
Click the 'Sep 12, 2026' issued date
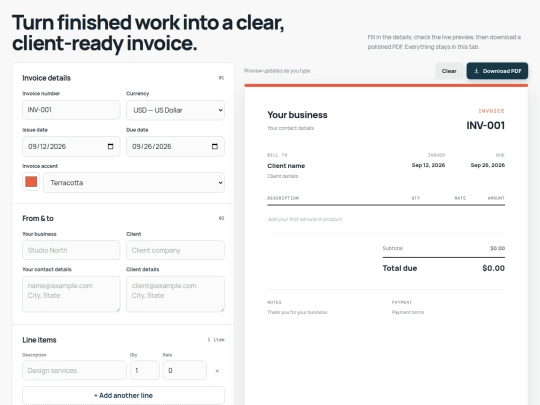point(428,165)
